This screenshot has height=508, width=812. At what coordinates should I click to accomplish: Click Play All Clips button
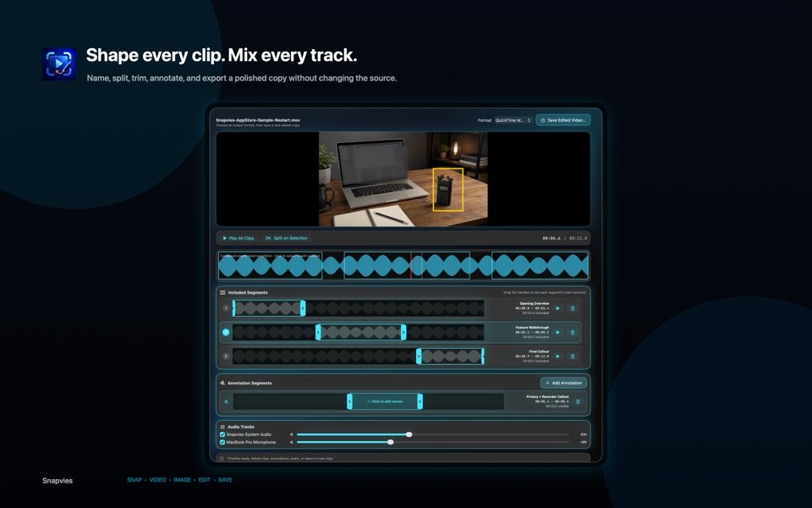(239, 239)
